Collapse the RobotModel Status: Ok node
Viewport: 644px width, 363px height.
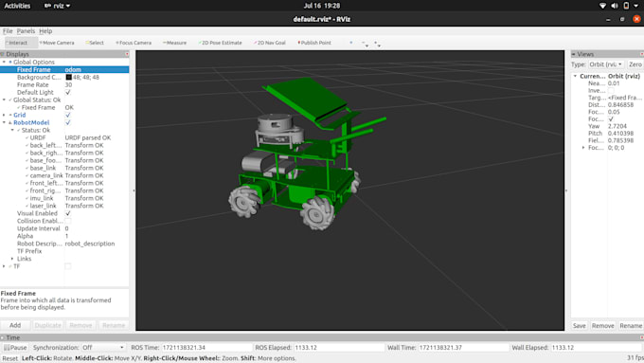click(x=12, y=130)
